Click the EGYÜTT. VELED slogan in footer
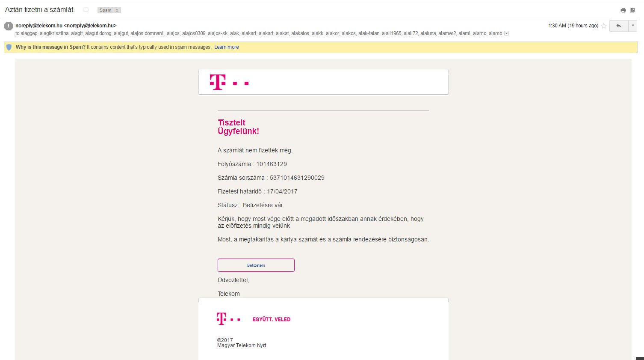644x360 pixels. (x=271, y=319)
